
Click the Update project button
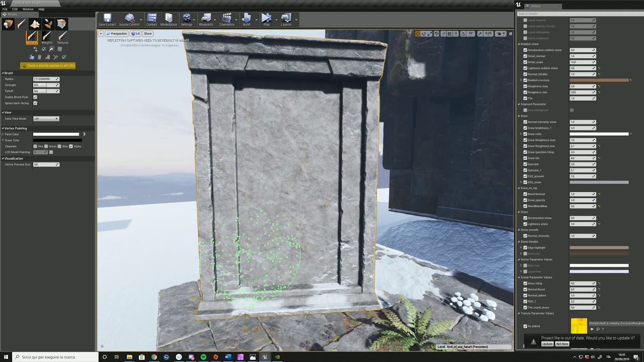pyautogui.click(x=547, y=344)
